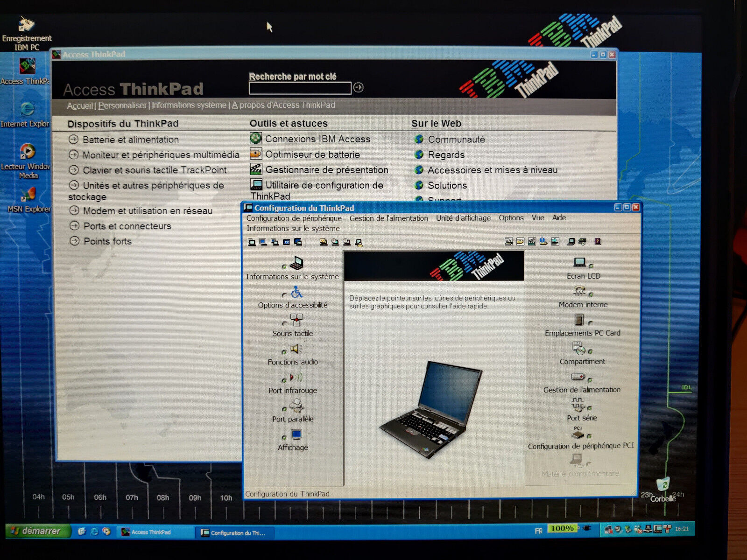Switch to Access ThinkPad taskbar button
This screenshot has width=747, height=560.
pos(155,532)
